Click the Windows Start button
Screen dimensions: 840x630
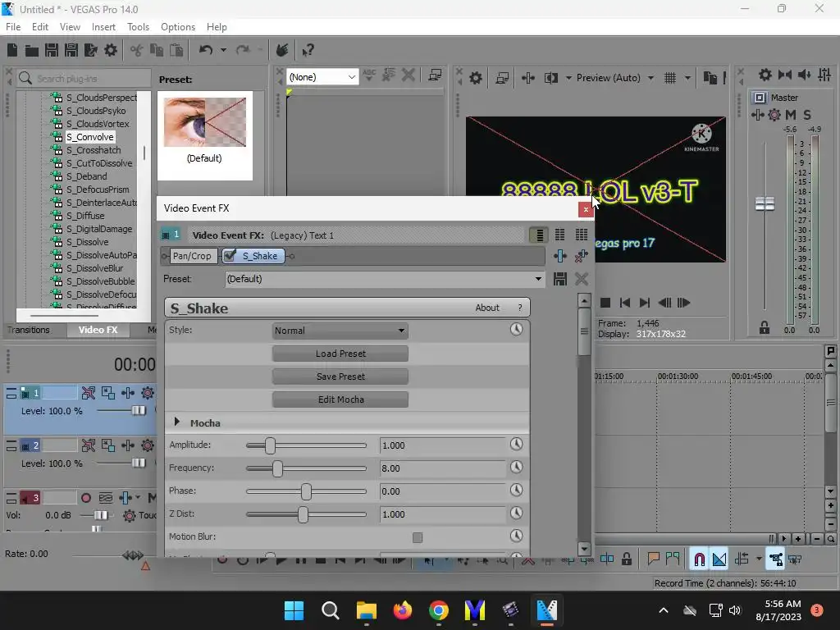click(294, 610)
